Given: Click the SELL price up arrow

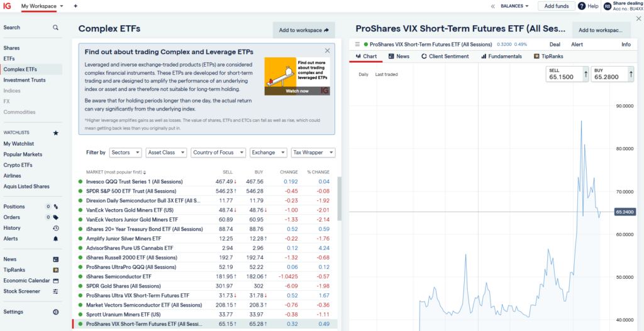Looking at the screenshot, I should click(x=586, y=74).
